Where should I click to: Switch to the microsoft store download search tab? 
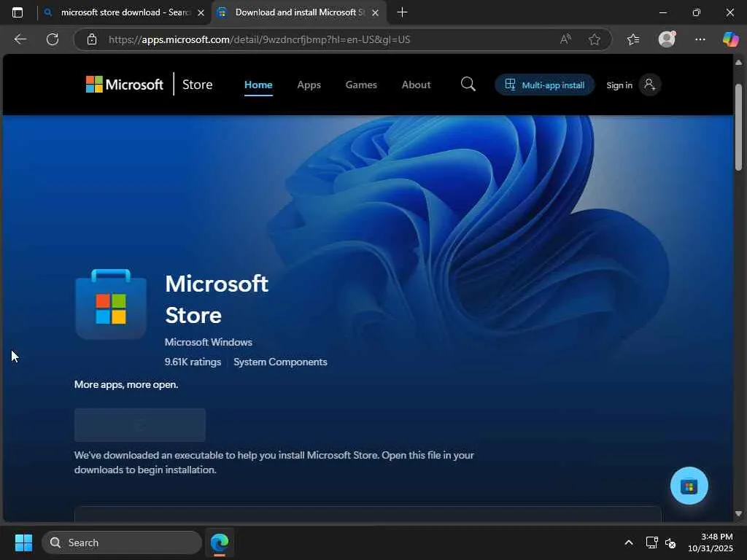tap(124, 12)
